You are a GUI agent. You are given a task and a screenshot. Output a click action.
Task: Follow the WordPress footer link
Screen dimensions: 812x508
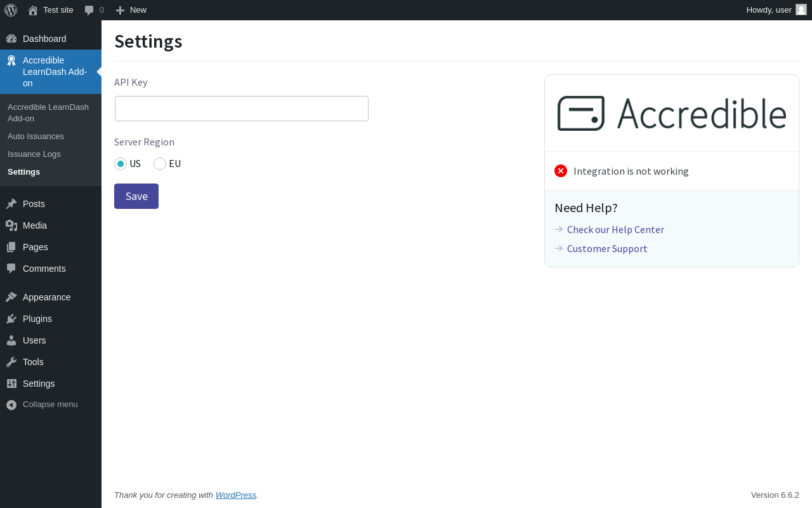point(236,495)
